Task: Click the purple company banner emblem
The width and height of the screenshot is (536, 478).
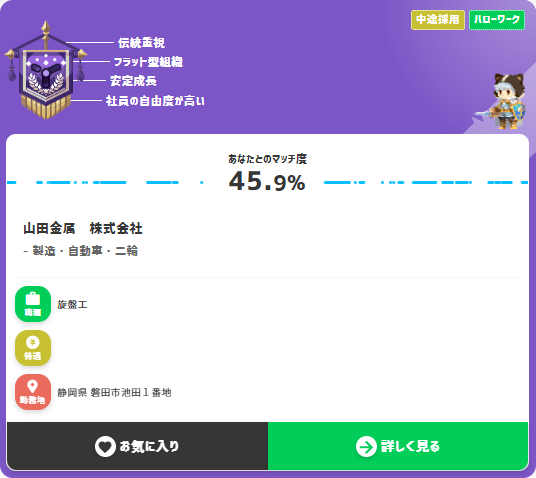Action: tap(46, 70)
